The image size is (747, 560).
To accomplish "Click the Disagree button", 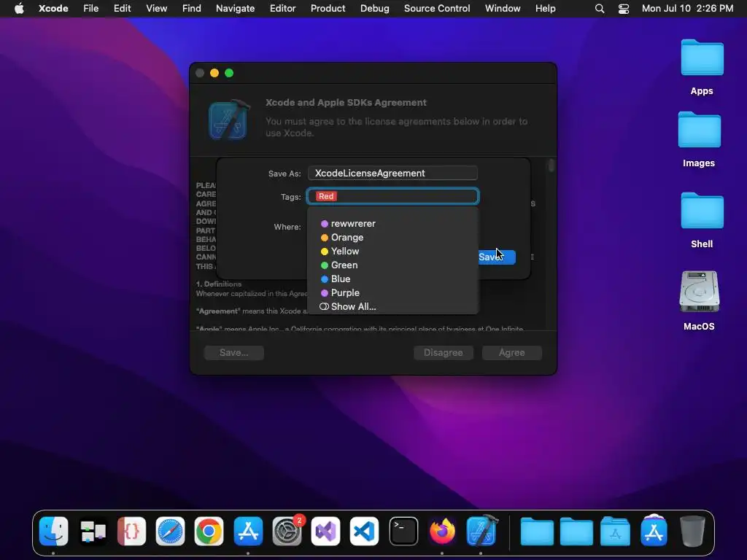I will pos(443,352).
